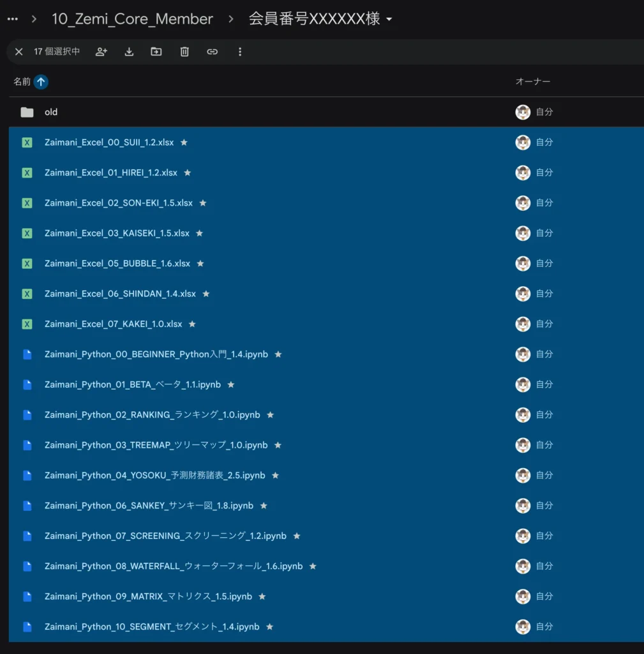Expand hidden breadcrumb path ellipsis
The width and height of the screenshot is (644, 654).
pyautogui.click(x=12, y=19)
